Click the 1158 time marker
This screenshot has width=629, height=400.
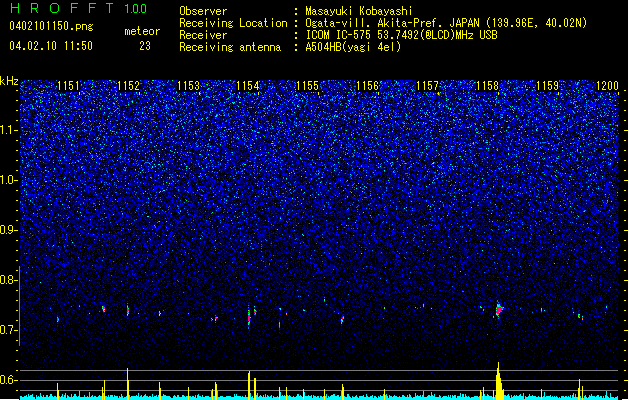pyautogui.click(x=487, y=86)
